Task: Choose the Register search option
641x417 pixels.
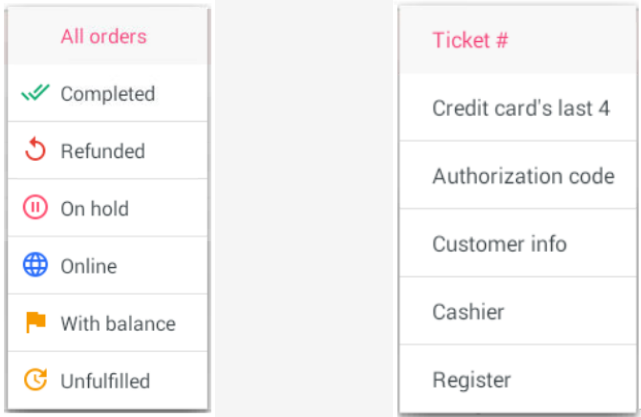Action: coord(471,380)
